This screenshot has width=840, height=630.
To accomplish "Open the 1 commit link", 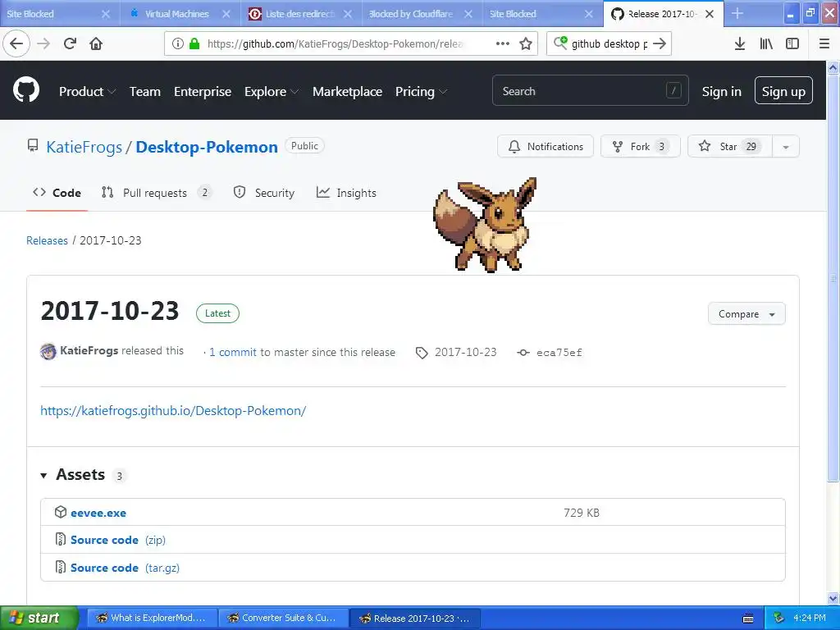I will point(232,352).
